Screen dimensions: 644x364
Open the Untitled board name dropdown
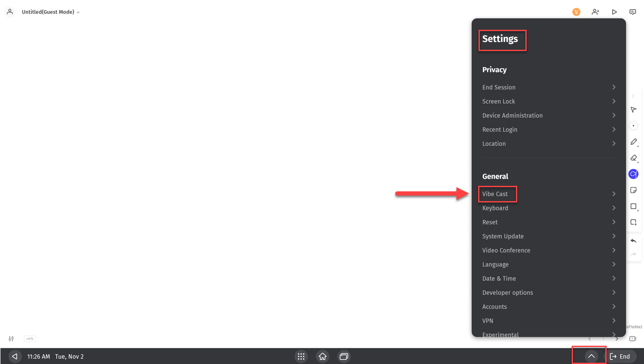pos(51,12)
